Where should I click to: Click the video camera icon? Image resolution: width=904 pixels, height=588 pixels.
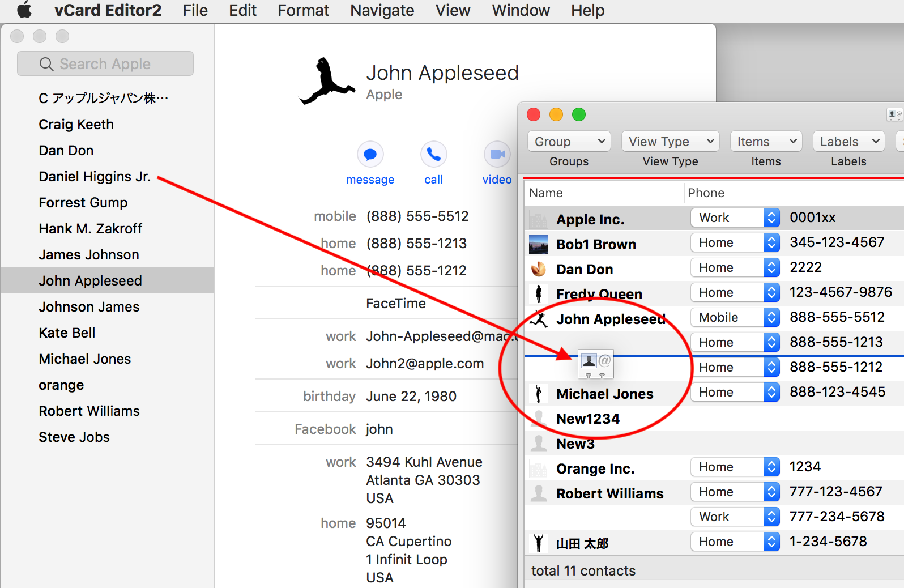click(497, 154)
